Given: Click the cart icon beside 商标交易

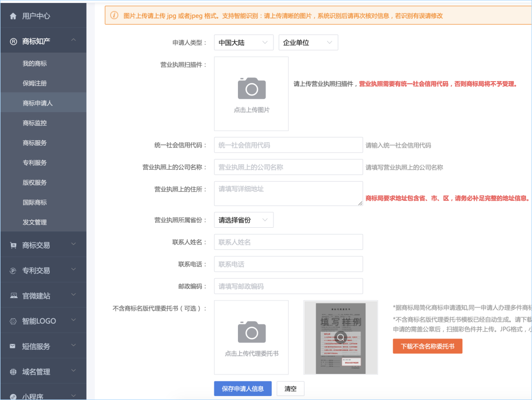Looking at the screenshot, I should 13,245.
